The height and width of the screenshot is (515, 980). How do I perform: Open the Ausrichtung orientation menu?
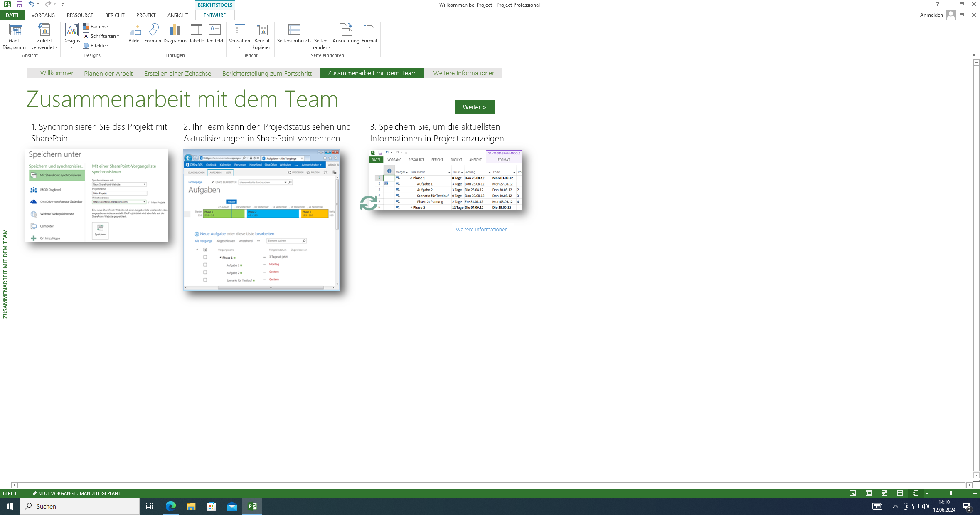pyautogui.click(x=346, y=36)
